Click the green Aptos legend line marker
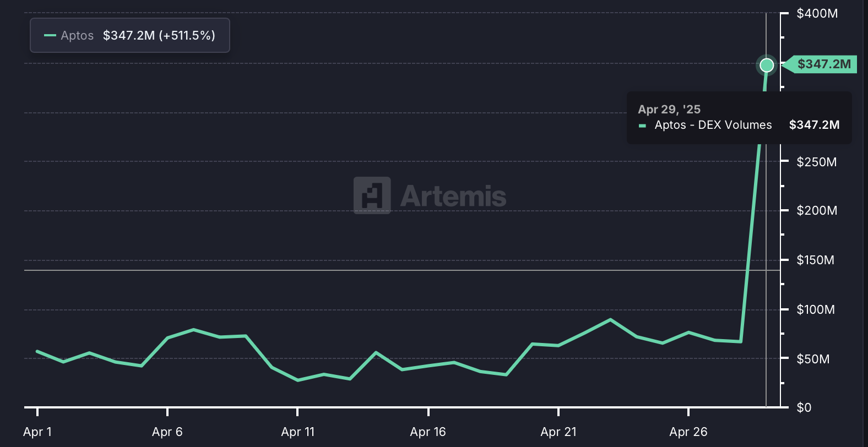Image resolution: width=868 pixels, height=447 pixels. [50, 36]
